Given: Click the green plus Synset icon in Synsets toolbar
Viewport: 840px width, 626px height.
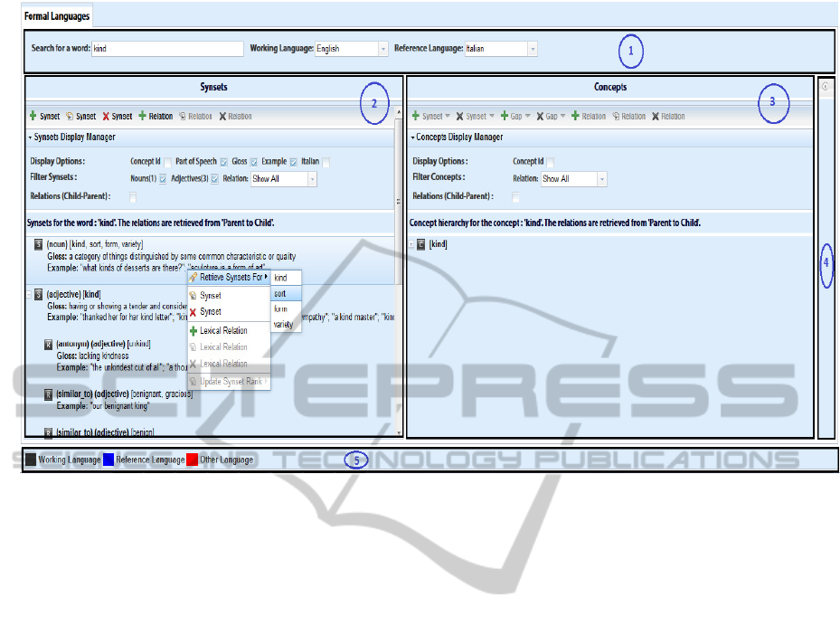Looking at the screenshot, I should coord(33,117).
